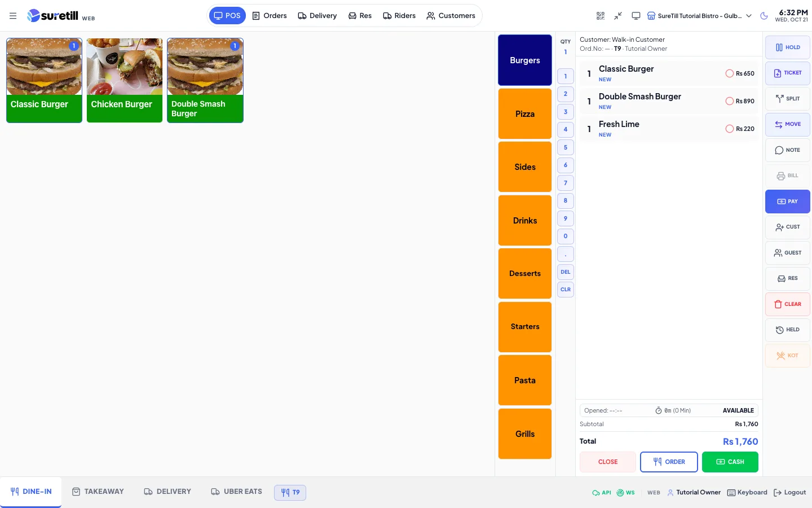Screen dimensions: 812x508
Task: Choose the Desserts category
Action: (525, 274)
